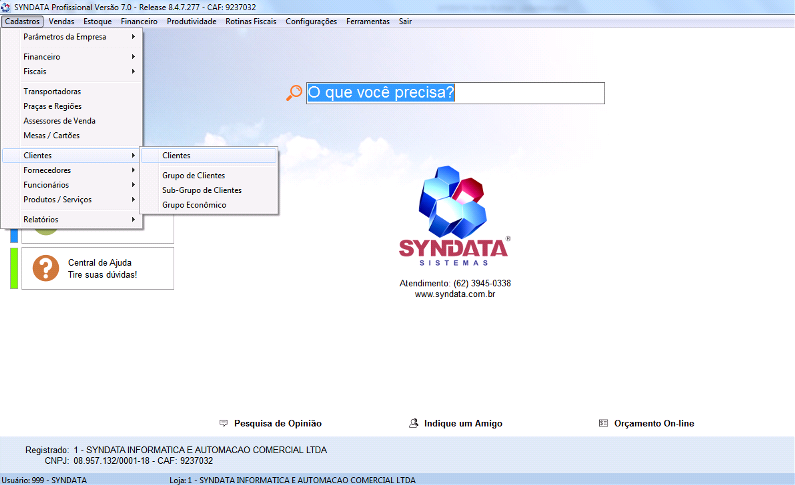Open the Central de Ajuda panel
Image resolution: width=795 pixels, height=485 pixels.
[x=97, y=269]
